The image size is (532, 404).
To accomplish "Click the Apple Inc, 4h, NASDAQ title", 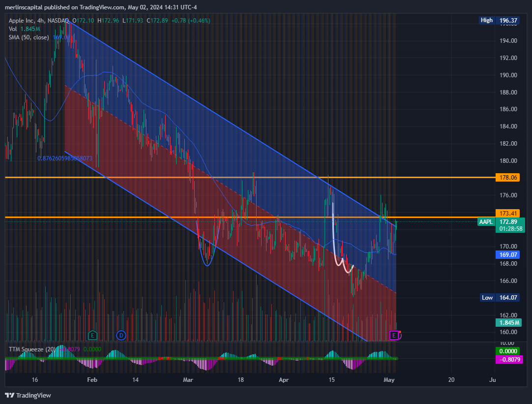I will 39,20.
